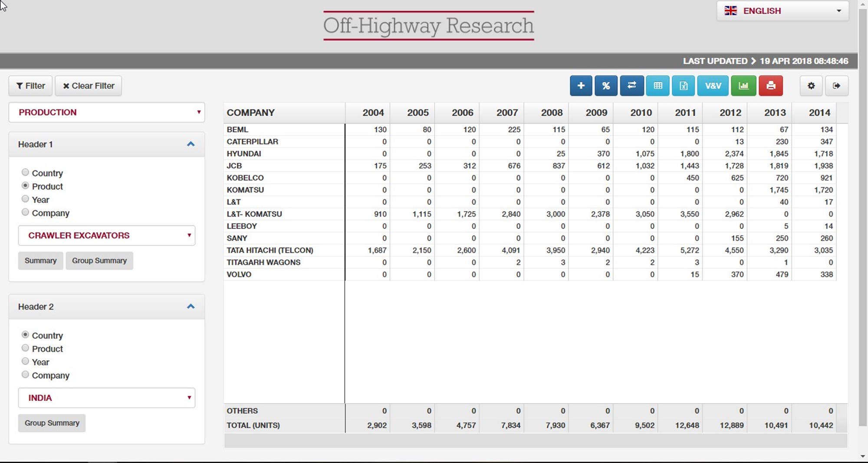Click the table grid icon button
This screenshot has height=463, width=868.
tap(658, 86)
